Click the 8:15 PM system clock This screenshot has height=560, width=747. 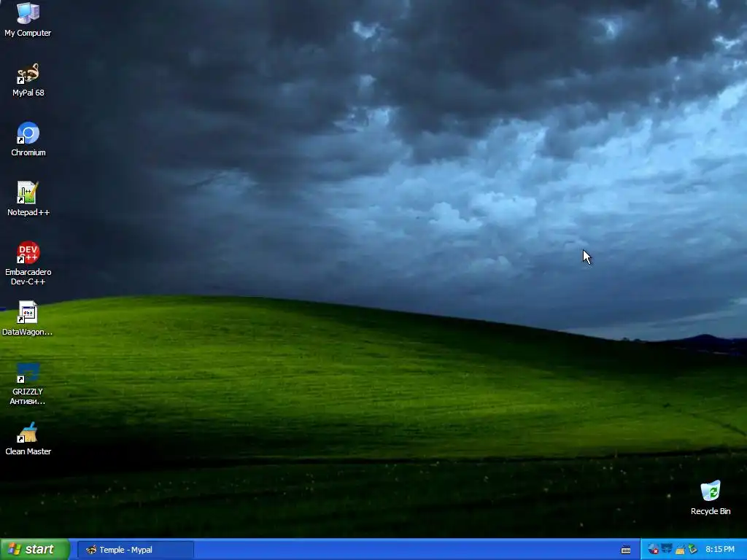(x=720, y=550)
